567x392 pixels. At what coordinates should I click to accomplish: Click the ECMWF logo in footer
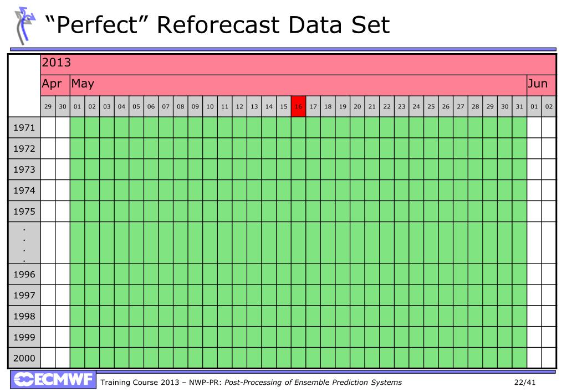[53, 379]
